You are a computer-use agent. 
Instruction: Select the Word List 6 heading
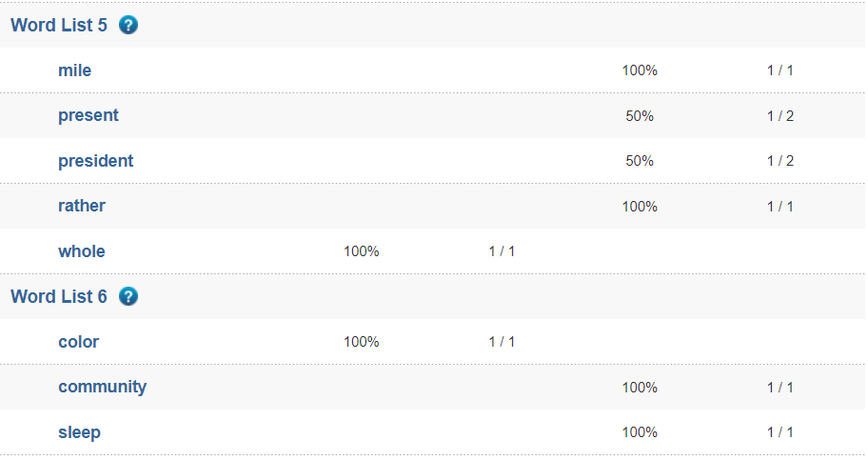[59, 296]
